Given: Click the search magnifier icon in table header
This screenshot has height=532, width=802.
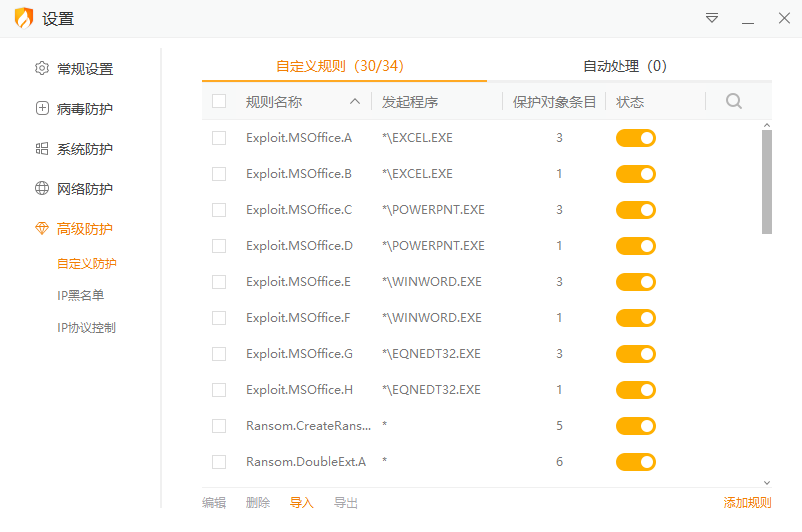Looking at the screenshot, I should pos(733,101).
